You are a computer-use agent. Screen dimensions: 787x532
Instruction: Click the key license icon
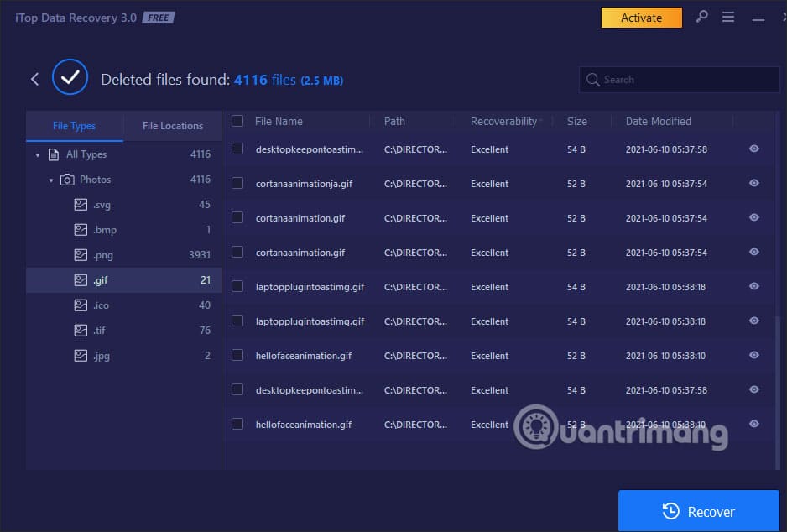click(701, 17)
